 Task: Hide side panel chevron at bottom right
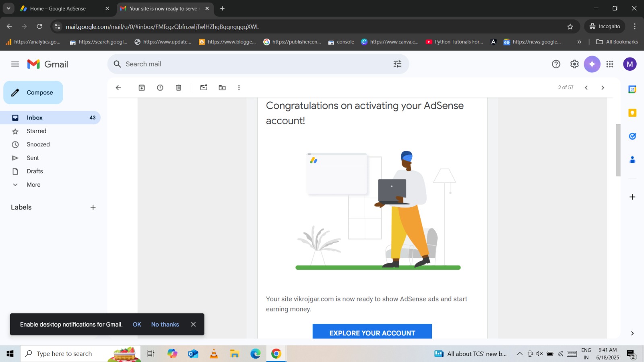click(x=632, y=333)
